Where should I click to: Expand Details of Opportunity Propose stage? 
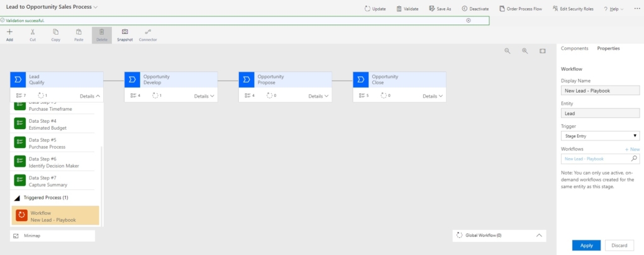(x=318, y=96)
